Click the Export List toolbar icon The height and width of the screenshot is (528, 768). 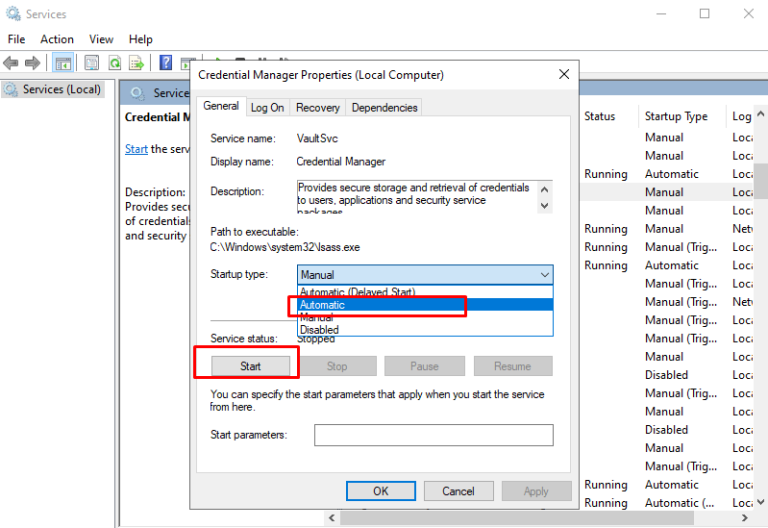click(x=136, y=63)
